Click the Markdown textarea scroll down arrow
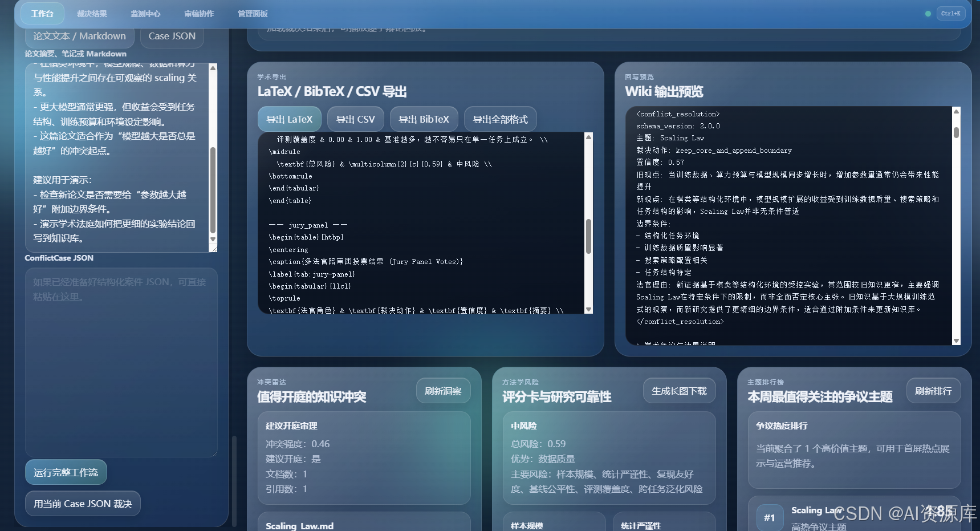 (x=213, y=240)
